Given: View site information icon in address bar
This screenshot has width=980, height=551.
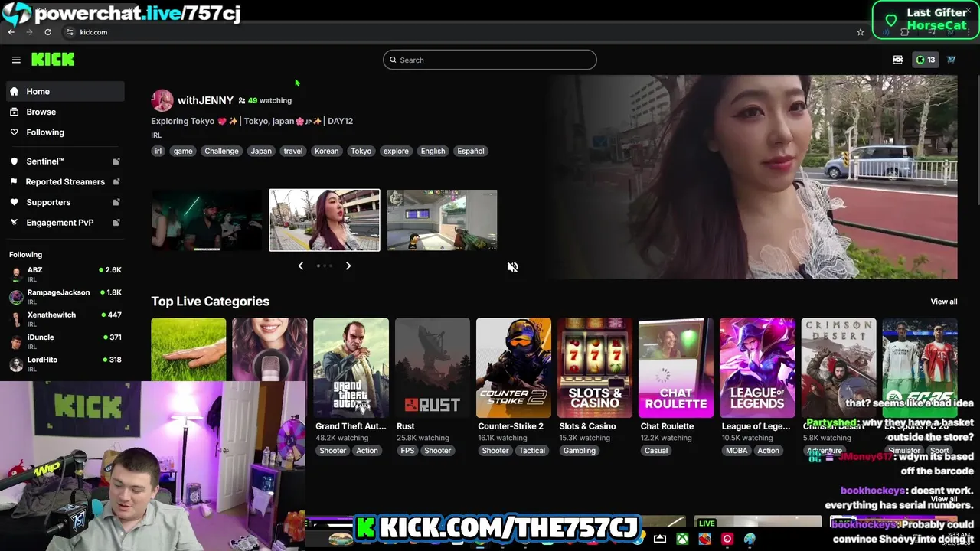Looking at the screenshot, I should tap(70, 32).
